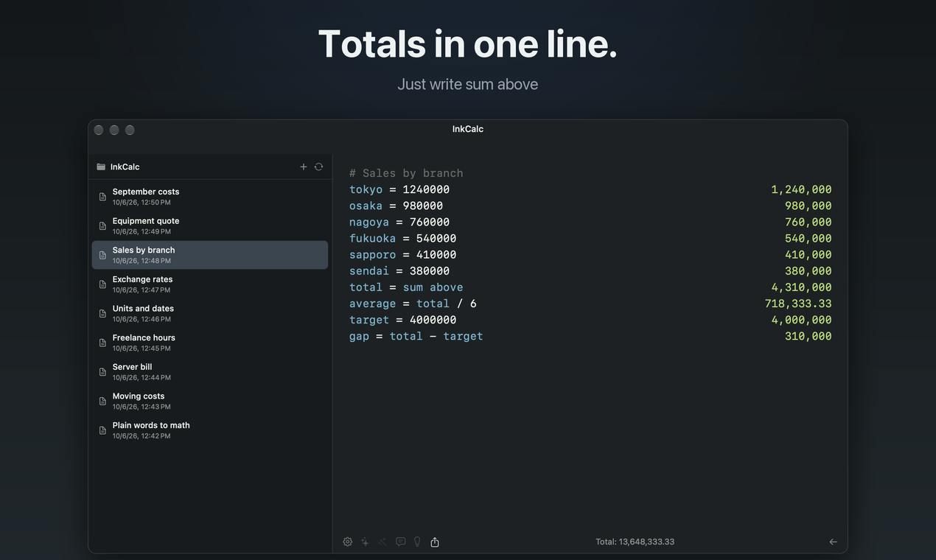This screenshot has height=560, width=936.
Task: Click the '# Sales by branch' heading line
Action: click(406, 173)
